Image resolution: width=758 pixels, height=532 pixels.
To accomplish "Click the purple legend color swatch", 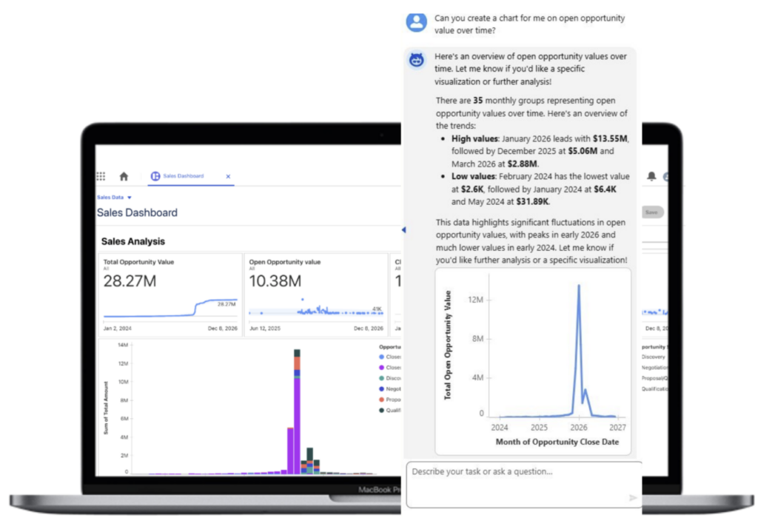I will pos(381,367).
